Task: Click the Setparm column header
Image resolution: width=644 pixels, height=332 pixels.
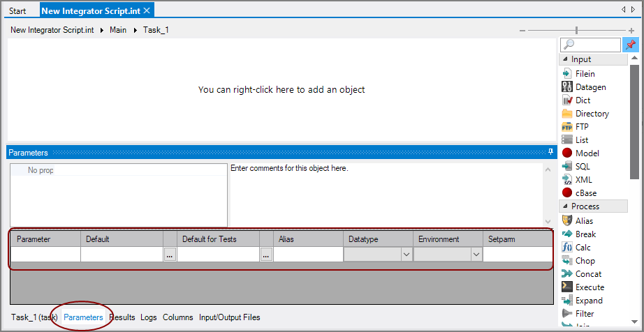Action: point(518,239)
